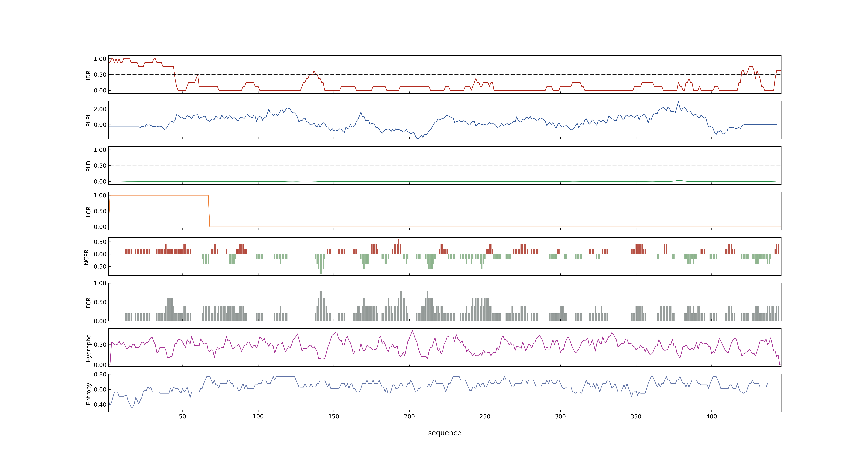868x463 pixels.
Task: Select x-axis tick label 200
Action: 409,416
